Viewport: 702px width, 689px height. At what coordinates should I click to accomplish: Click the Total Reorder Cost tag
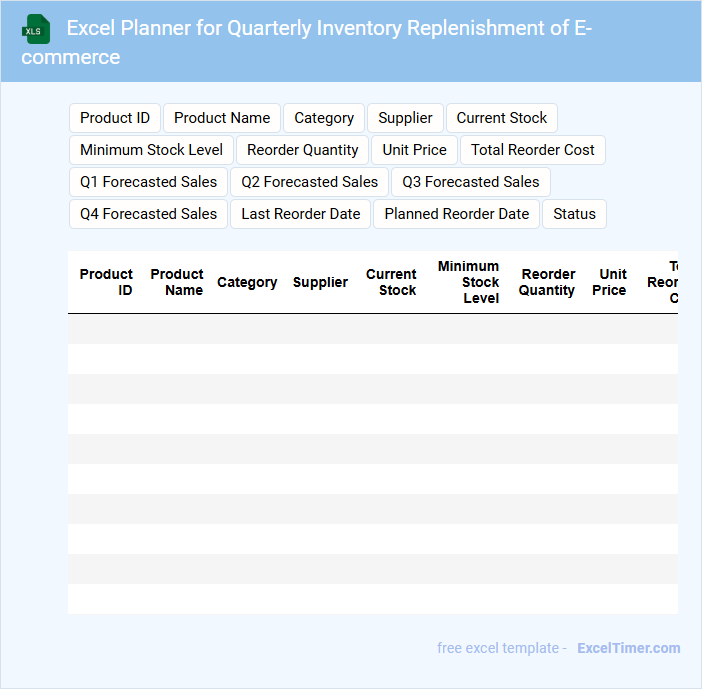pos(533,150)
